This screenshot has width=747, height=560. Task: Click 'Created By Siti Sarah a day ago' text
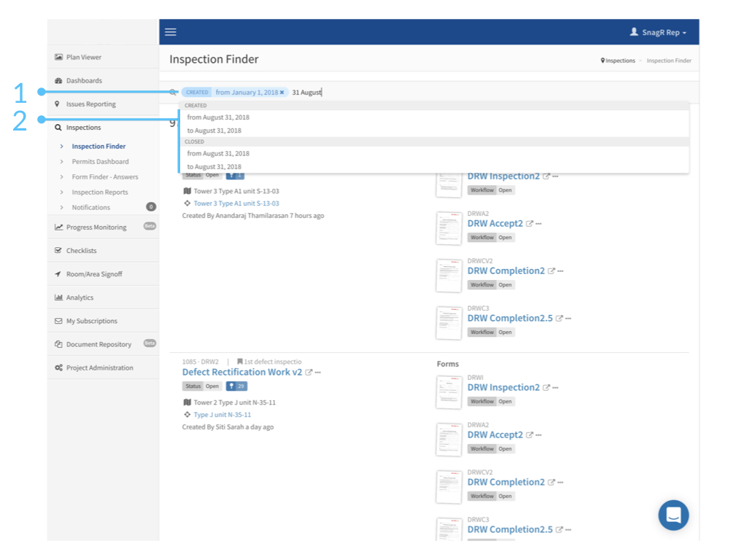228,427
